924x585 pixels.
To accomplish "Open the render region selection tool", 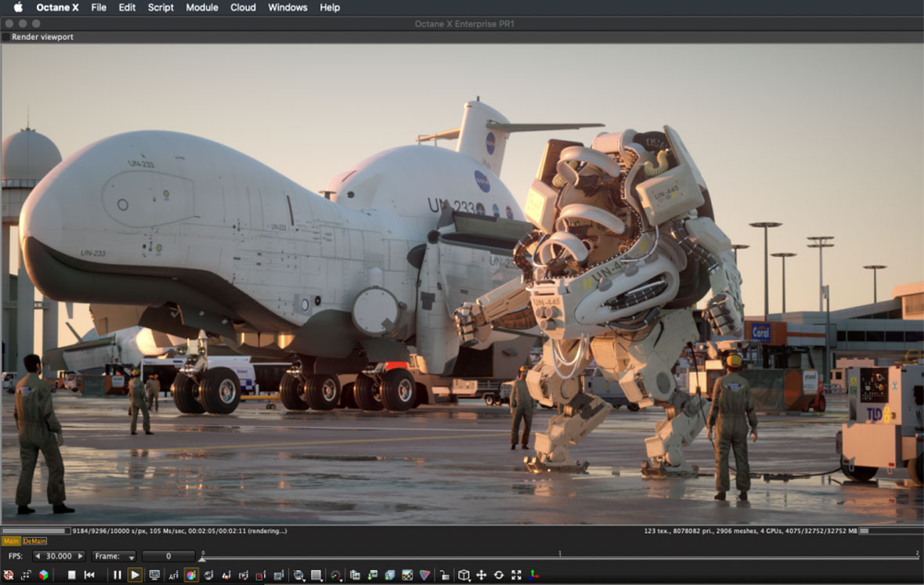I will click(315, 573).
